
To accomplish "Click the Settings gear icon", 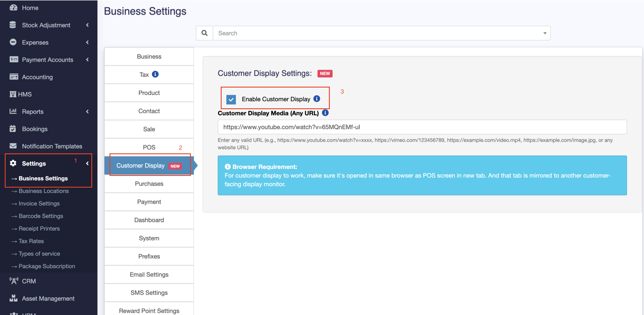I will [x=13, y=163].
